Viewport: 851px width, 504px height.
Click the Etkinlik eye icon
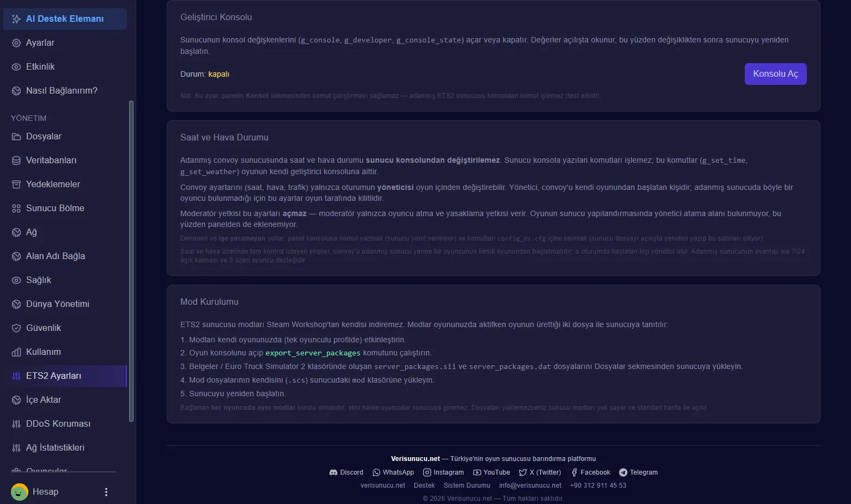(16, 67)
